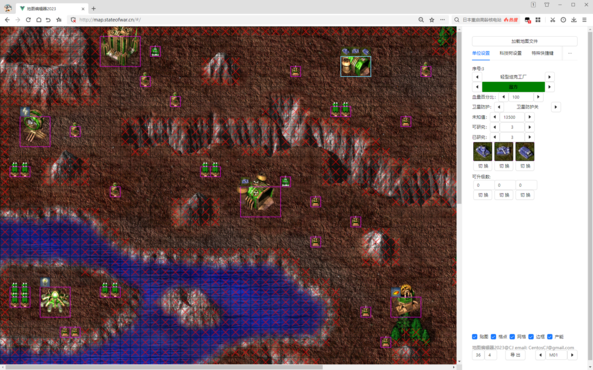593x370 pixels.
Task: Increase the 13500 value with its right arrow
Action: pyautogui.click(x=529, y=117)
